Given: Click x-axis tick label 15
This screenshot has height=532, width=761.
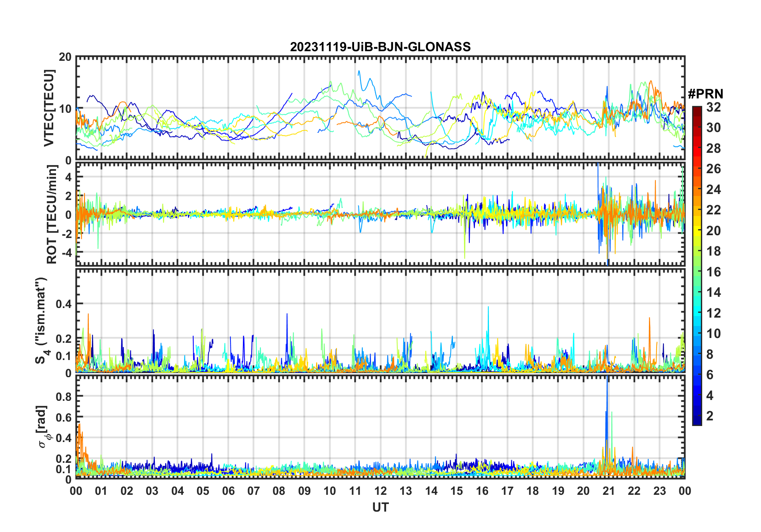Looking at the screenshot, I should point(457,491).
